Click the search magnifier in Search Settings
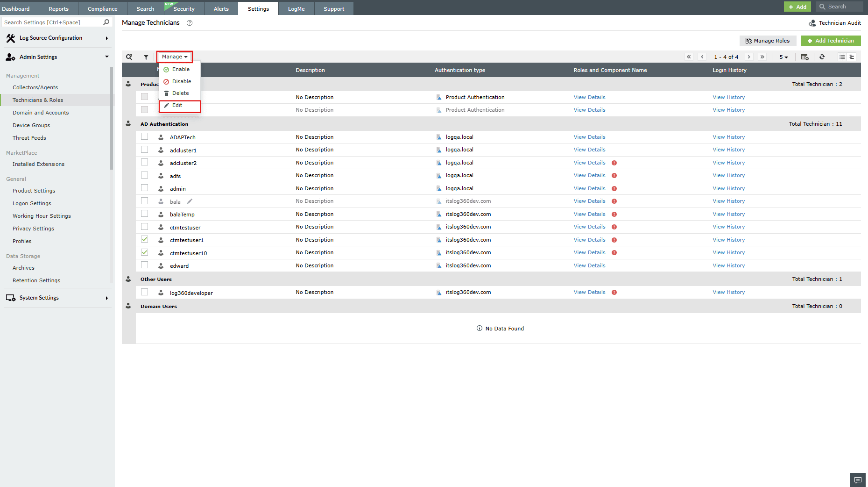 (106, 22)
